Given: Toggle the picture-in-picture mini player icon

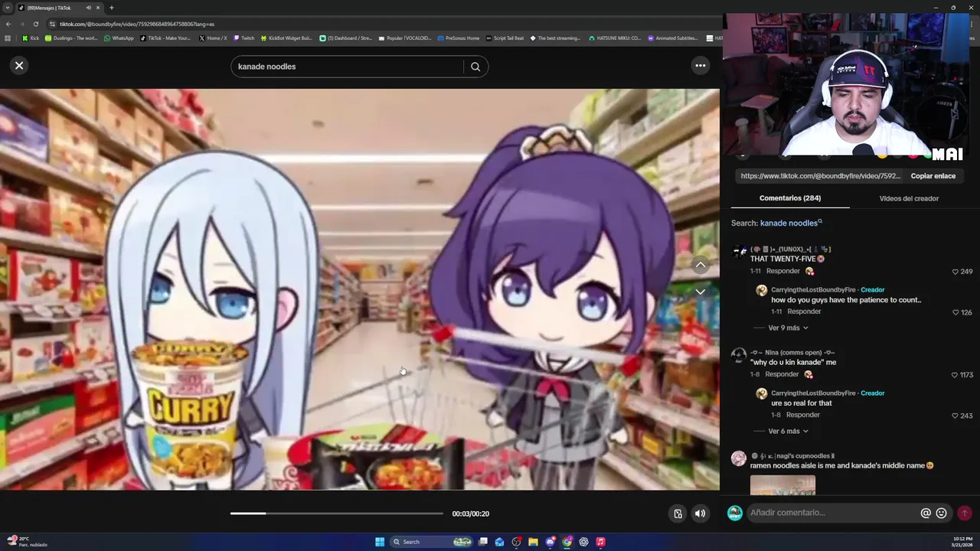Looking at the screenshot, I should [x=678, y=514].
